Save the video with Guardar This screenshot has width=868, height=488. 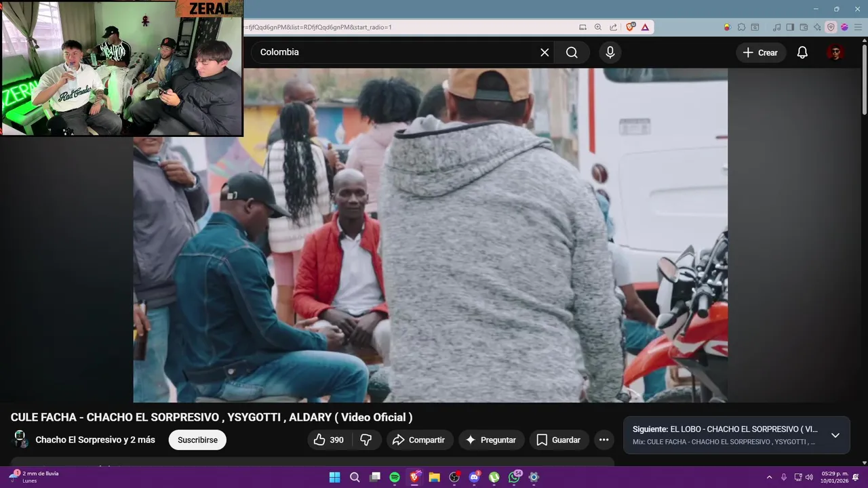click(x=559, y=440)
